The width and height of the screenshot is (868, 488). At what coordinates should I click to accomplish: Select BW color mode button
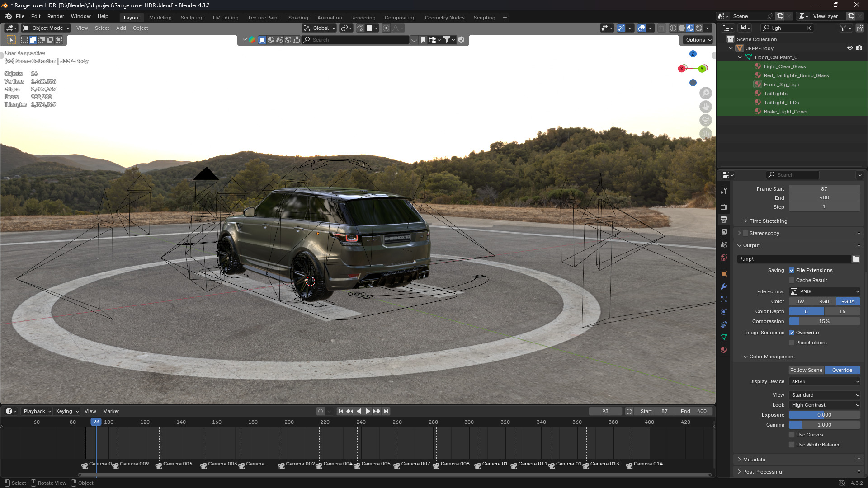tap(800, 301)
